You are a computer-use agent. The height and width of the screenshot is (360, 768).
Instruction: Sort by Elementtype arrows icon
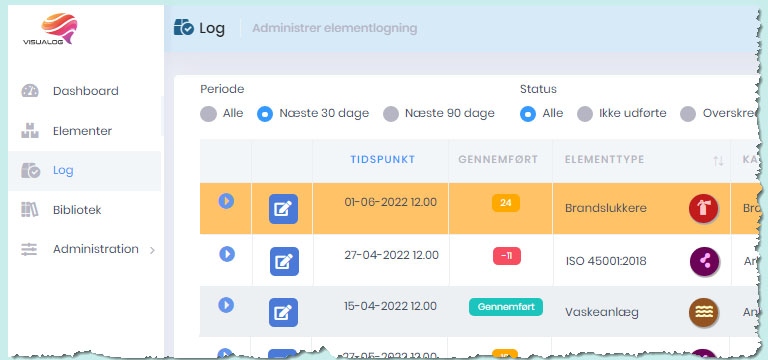(x=718, y=161)
